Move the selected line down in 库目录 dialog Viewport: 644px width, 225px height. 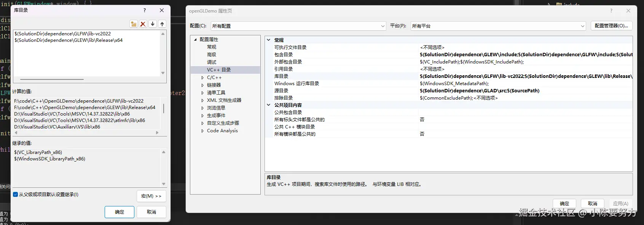pos(153,24)
